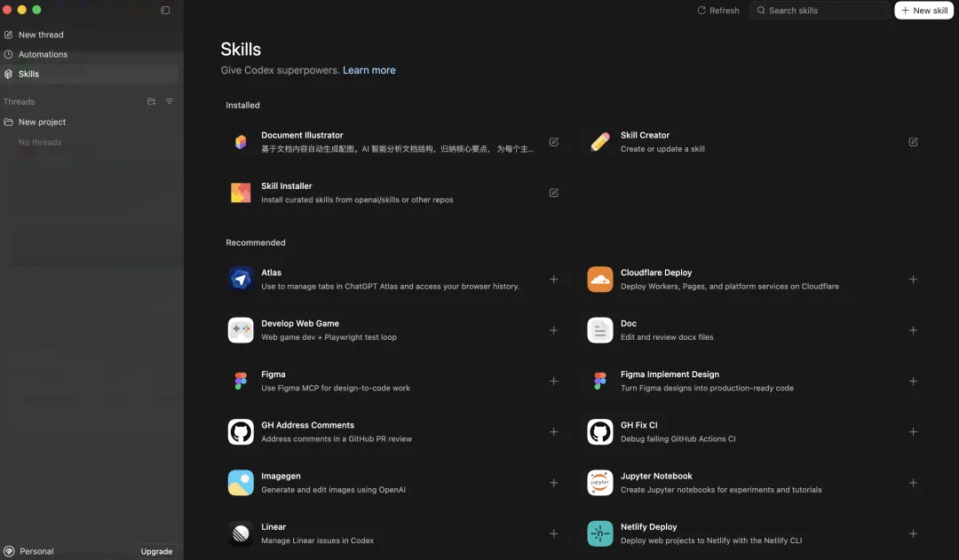Add the Linear skill
959x560 pixels.
click(553, 533)
